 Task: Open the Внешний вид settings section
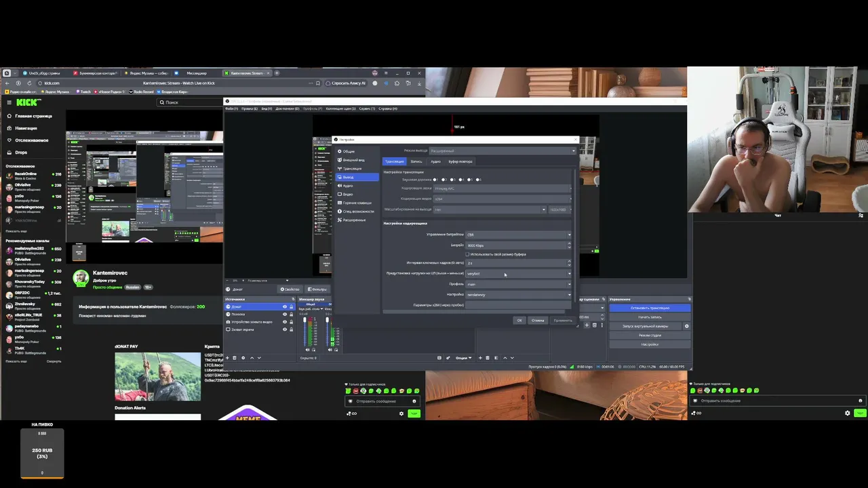point(357,160)
